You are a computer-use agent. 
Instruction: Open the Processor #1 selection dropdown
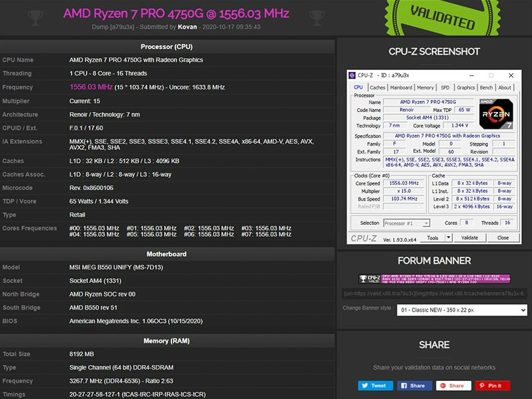click(x=407, y=223)
